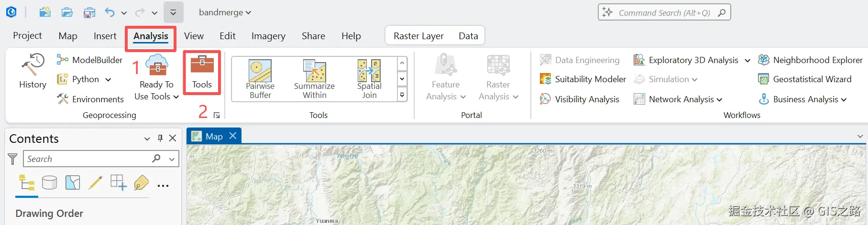Image resolution: width=868 pixels, height=225 pixels.
Task: Switch Contents to List By Drawing Order
Action: click(27, 183)
